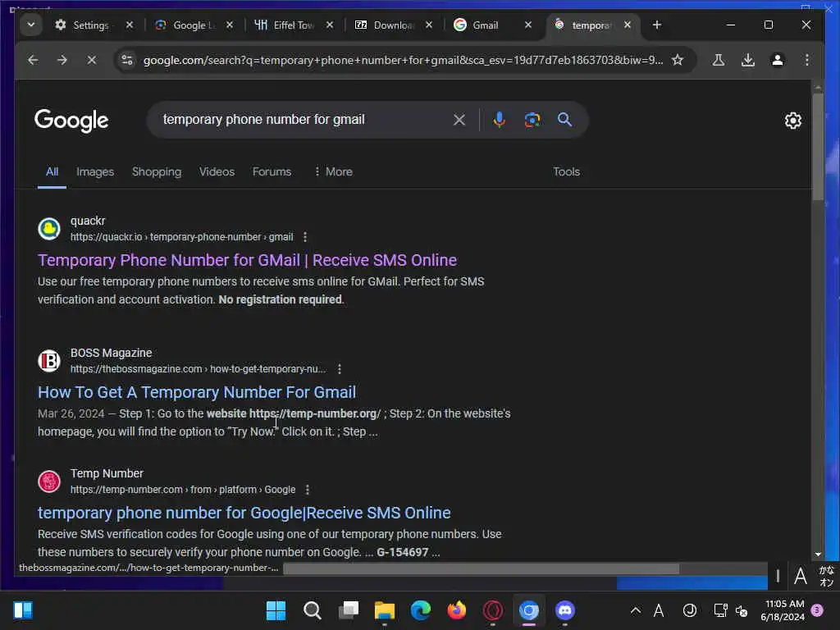Image resolution: width=840 pixels, height=630 pixels.
Task: Expand the More search filters menu
Action: (333, 171)
